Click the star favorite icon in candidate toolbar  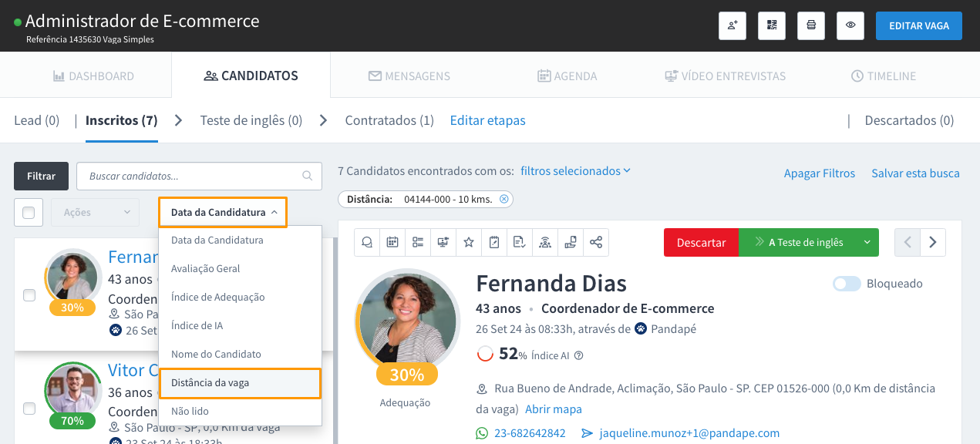[x=469, y=242]
